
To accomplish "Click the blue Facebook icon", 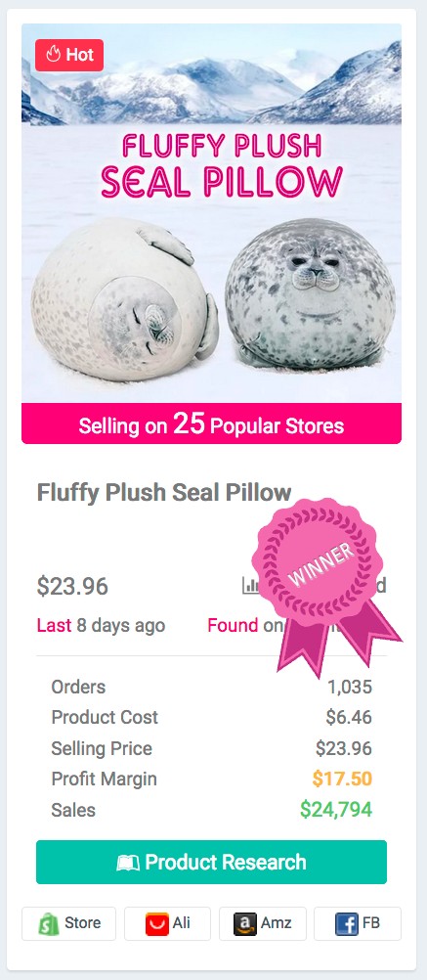I will click(347, 923).
